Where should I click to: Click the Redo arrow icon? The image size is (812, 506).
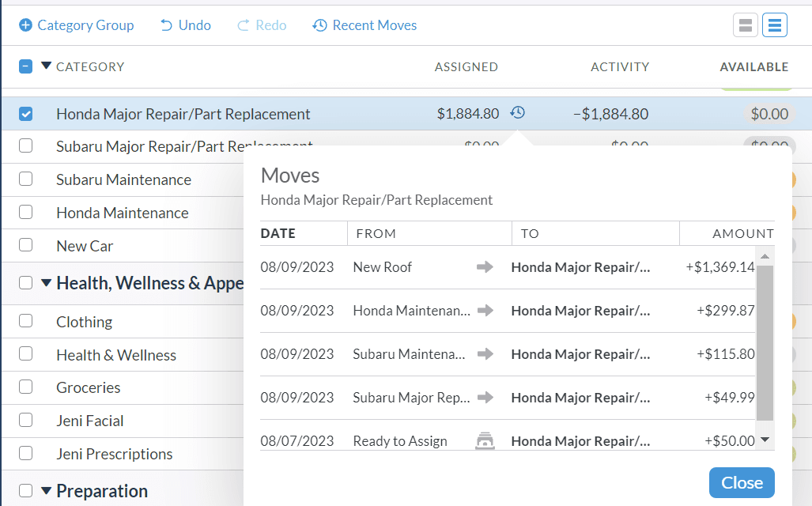243,25
